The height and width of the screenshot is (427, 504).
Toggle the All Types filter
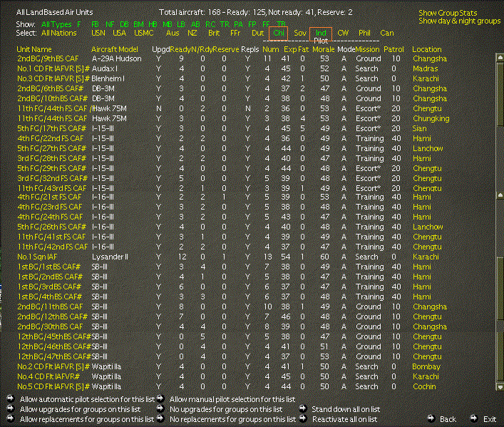[56, 24]
